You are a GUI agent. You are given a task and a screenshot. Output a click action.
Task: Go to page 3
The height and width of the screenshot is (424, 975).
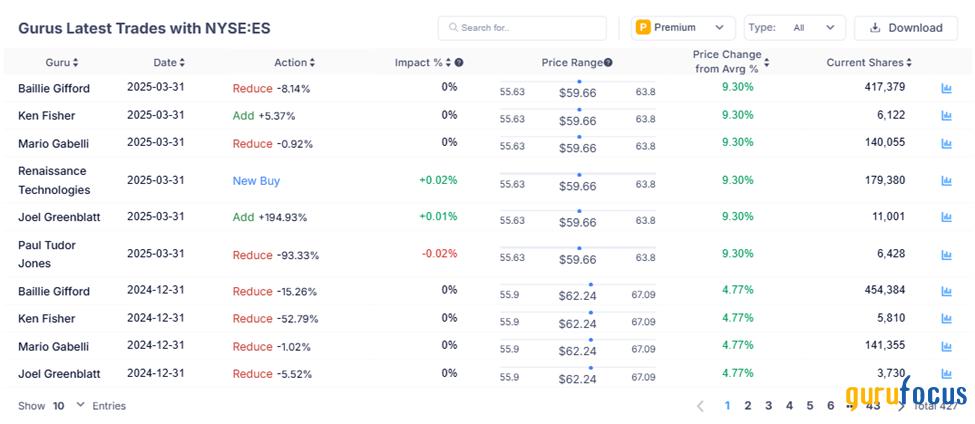coord(769,406)
